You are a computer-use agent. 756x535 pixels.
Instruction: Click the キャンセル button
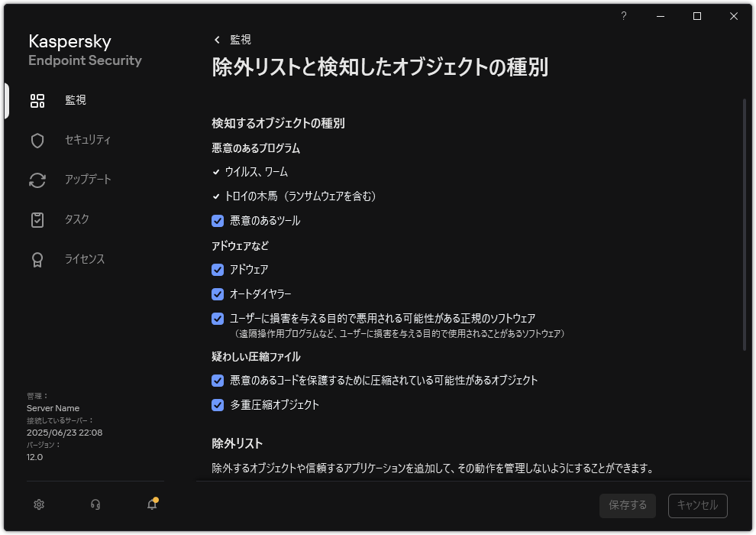point(697,505)
